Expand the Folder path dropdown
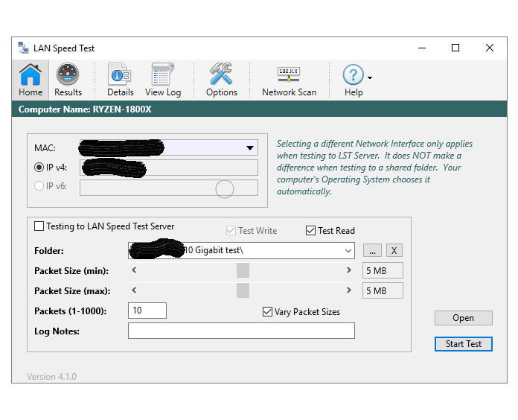The image size is (518, 420). [x=348, y=250]
